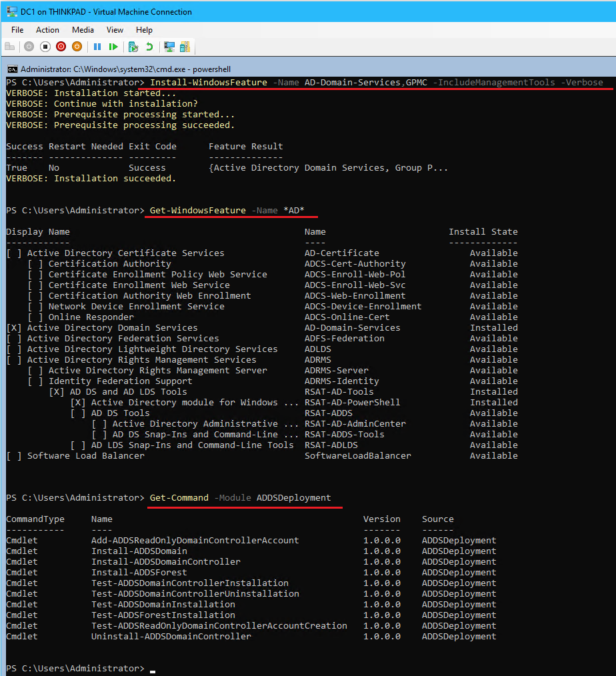This screenshot has height=676, width=616.
Task: Click the Install-WindowsFeature command text
Action: (x=209, y=83)
